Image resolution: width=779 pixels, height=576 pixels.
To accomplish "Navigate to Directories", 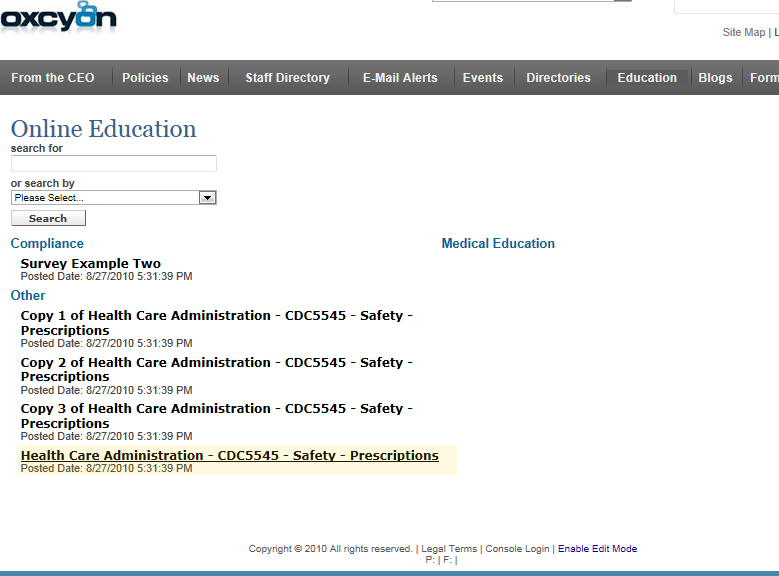I will click(558, 78).
